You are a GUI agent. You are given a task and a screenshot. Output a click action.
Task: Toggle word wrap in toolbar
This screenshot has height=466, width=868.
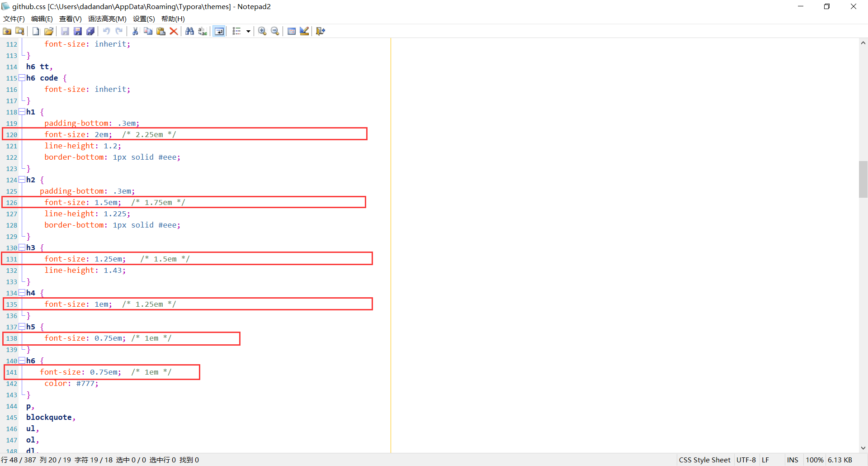click(219, 31)
